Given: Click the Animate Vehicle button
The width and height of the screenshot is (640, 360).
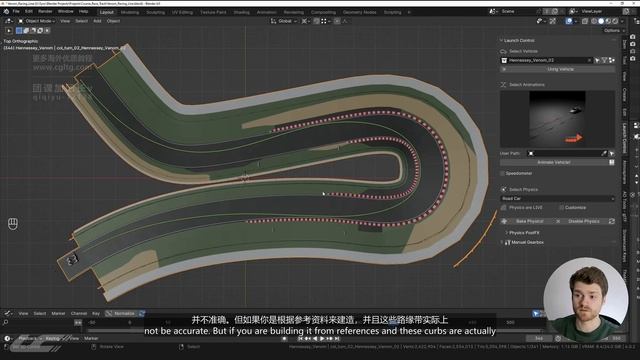Looking at the screenshot, I should pyautogui.click(x=554, y=162).
